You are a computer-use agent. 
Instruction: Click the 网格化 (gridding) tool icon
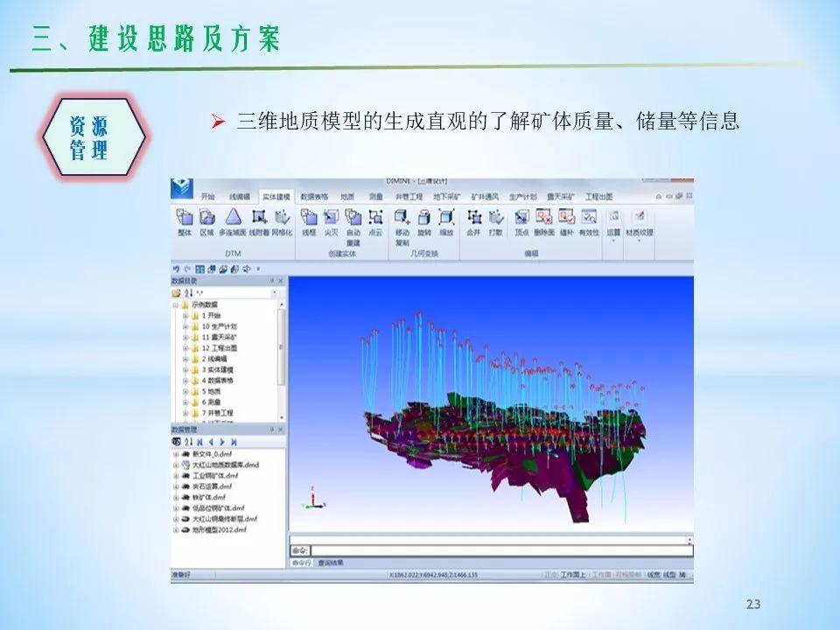coord(282,218)
